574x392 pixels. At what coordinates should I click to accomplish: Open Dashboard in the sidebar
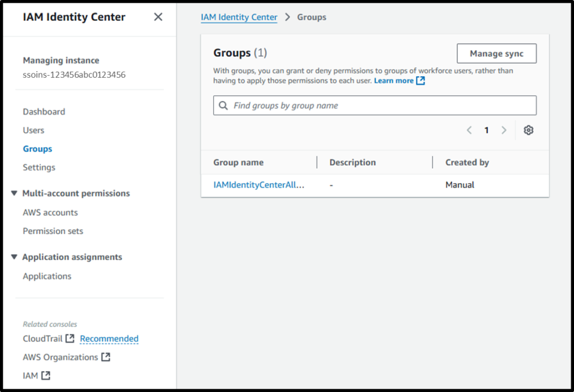tap(44, 111)
